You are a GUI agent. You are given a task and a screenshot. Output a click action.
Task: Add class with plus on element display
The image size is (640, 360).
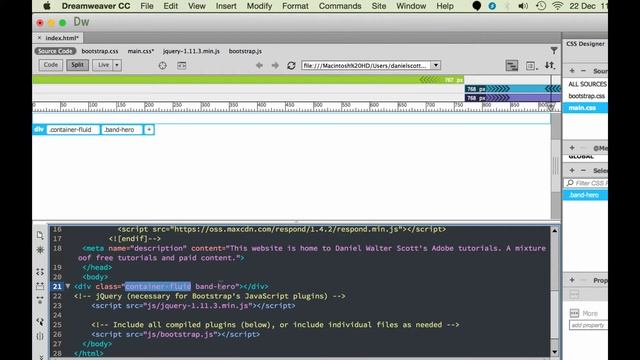pos(149,129)
